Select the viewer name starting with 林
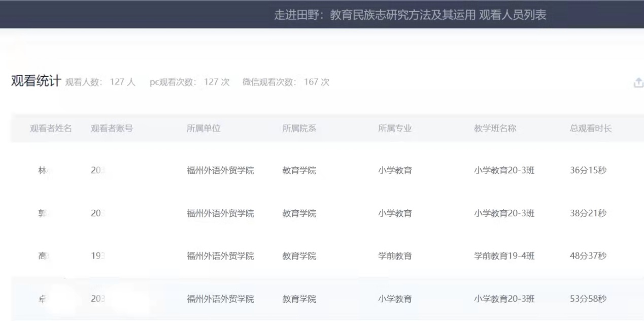The image size is (644, 321). (x=43, y=171)
